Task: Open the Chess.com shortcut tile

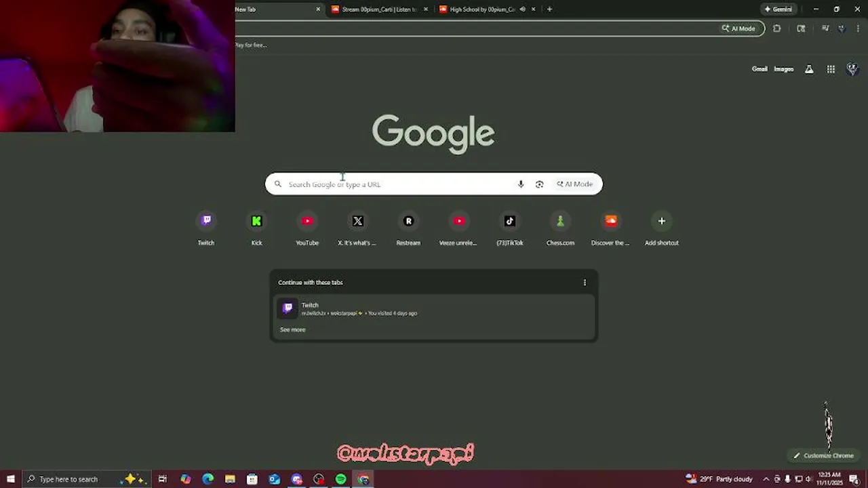Action: 560,229
